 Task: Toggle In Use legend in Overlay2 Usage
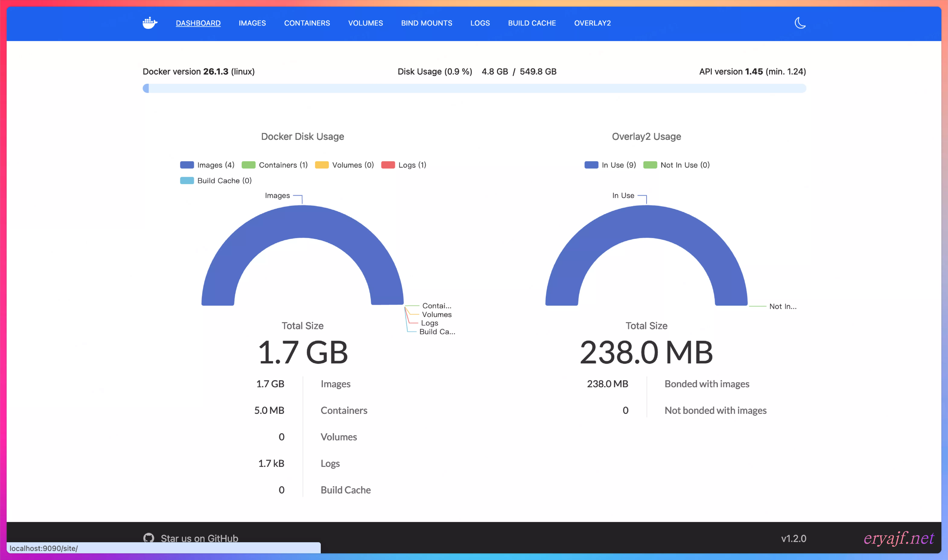tap(610, 165)
